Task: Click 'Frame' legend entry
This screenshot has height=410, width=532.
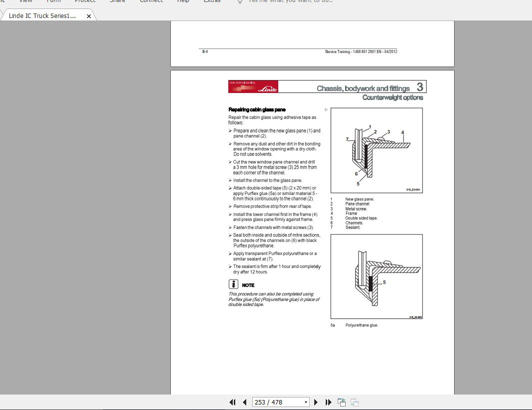Action: tap(351, 213)
